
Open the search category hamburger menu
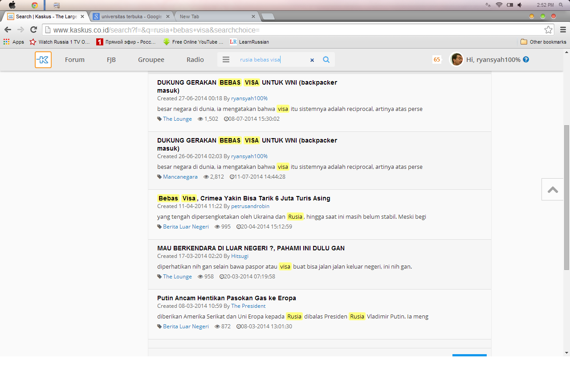pyautogui.click(x=226, y=60)
